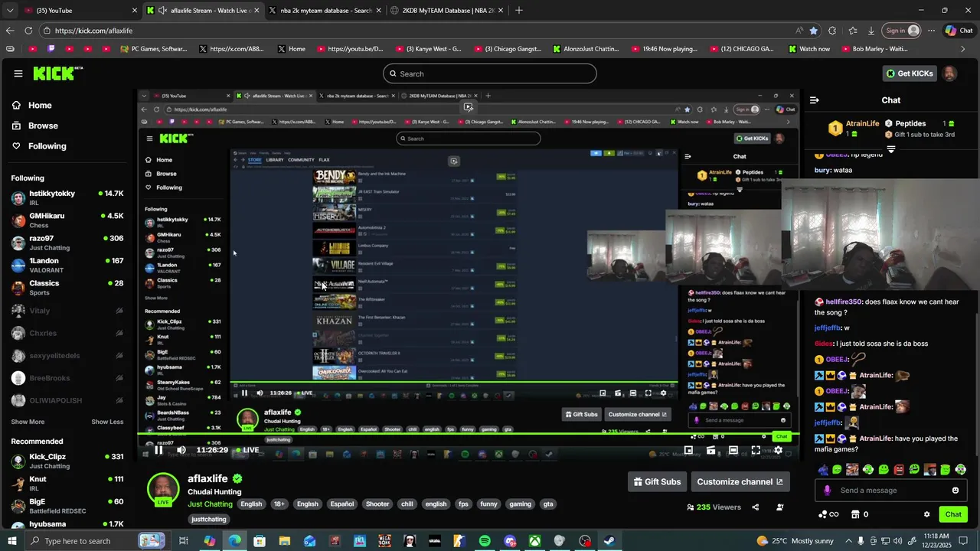
Task: Click Get KICKs button
Action: pos(910,73)
